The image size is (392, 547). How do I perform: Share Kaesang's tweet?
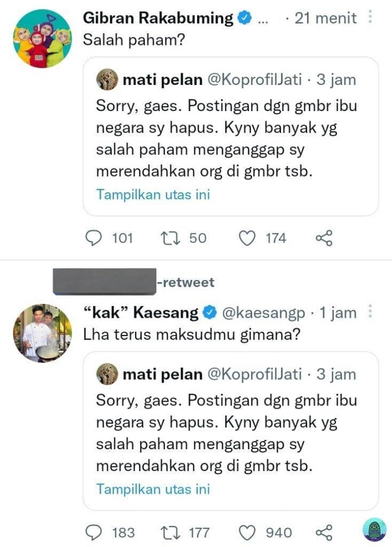point(324,532)
